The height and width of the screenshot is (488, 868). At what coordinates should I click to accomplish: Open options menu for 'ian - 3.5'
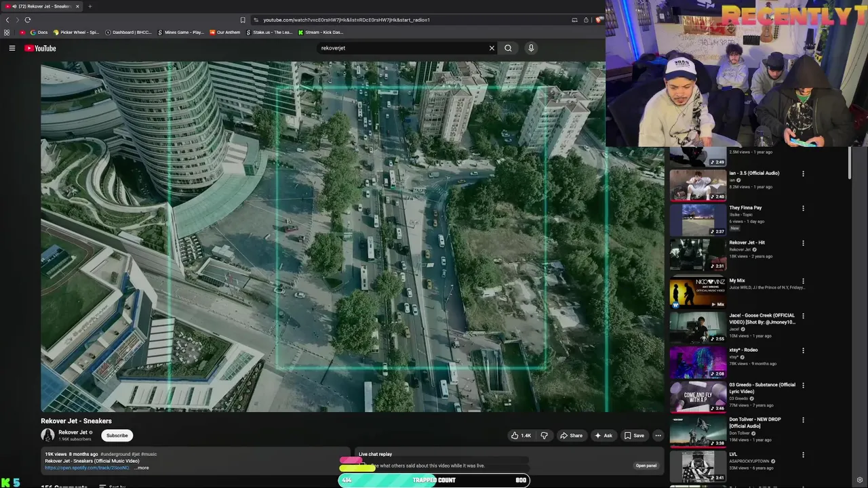(x=803, y=174)
